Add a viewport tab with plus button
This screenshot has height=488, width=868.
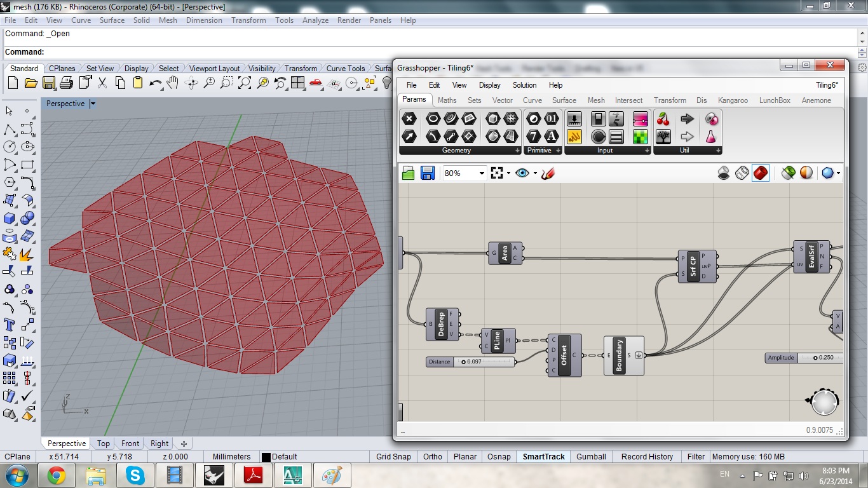tap(184, 444)
